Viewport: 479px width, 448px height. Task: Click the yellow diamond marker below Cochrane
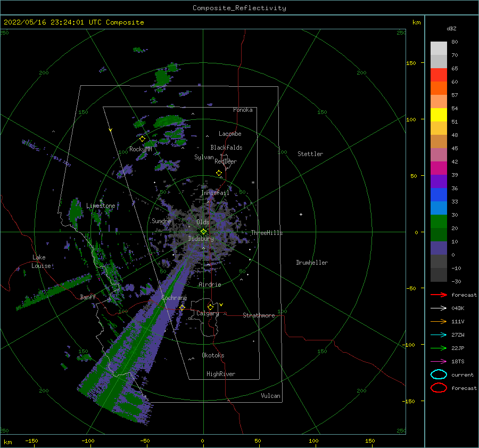pos(182,307)
